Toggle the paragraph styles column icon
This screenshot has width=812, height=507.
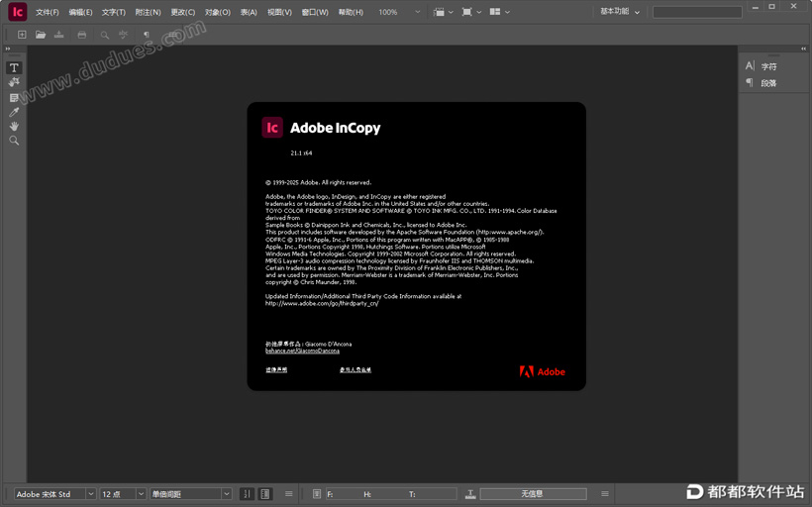click(265, 494)
